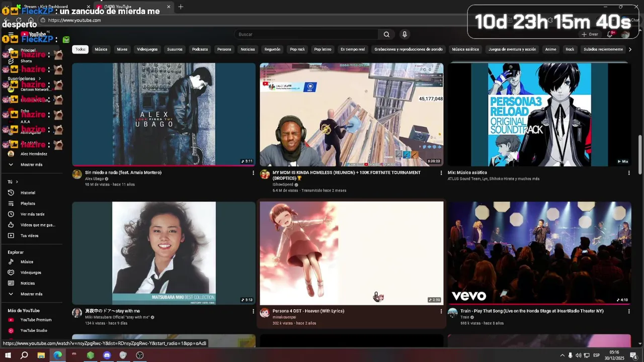Image resolution: width=644 pixels, height=362 pixels.
Task: Open Train channel avatar
Action: 452,313
